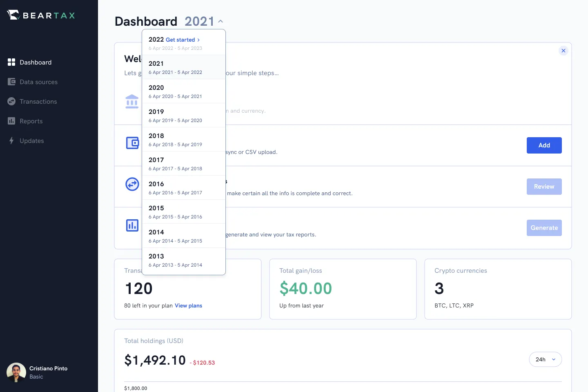Select tax year 2019 from the list
This screenshot has height=392, width=588.
tap(176, 115)
